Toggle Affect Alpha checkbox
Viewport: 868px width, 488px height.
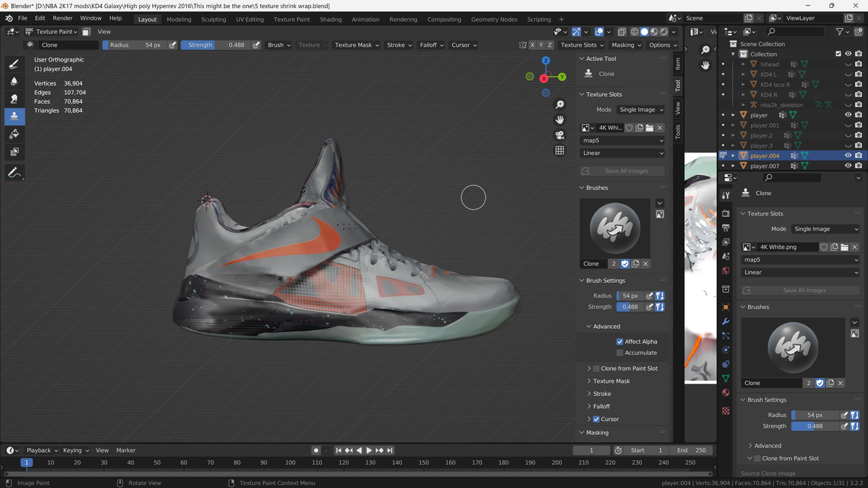point(620,342)
